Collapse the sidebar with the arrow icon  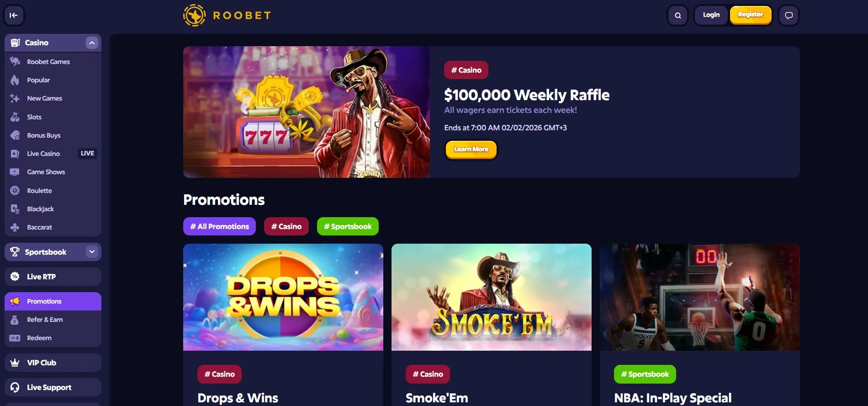coord(14,15)
